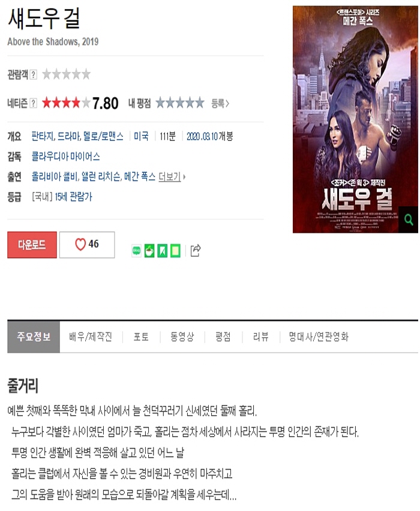420x511 pixels.
Task: Open the 포토 tab
Action: [141, 336]
